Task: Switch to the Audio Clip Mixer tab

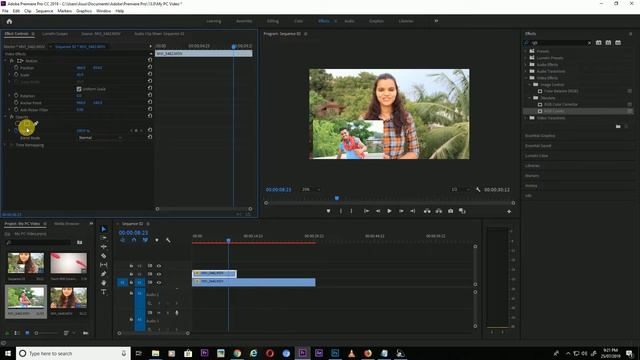Action: click(159, 34)
